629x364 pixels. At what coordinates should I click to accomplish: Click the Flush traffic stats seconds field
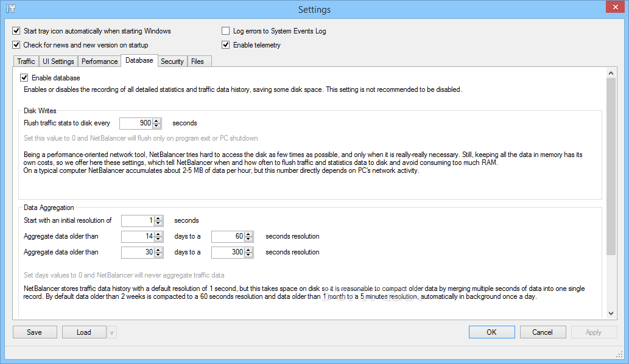point(136,123)
